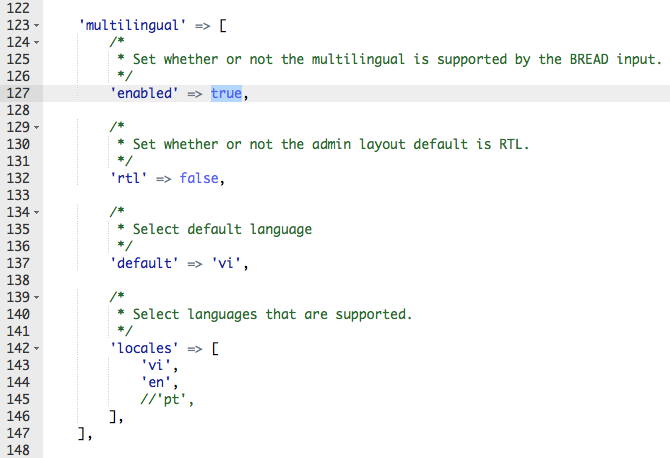Click the 'multilingual' key text
670x458 pixels.
(132, 25)
